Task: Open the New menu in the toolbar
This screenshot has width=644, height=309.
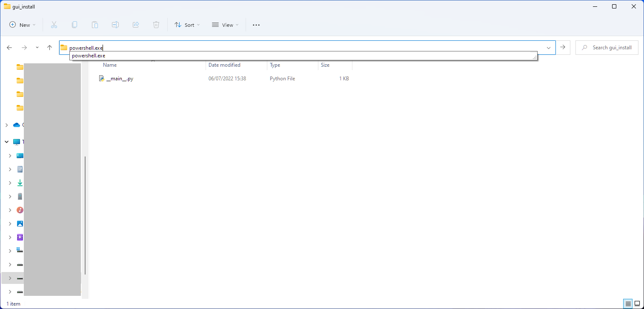Action: pyautogui.click(x=22, y=25)
